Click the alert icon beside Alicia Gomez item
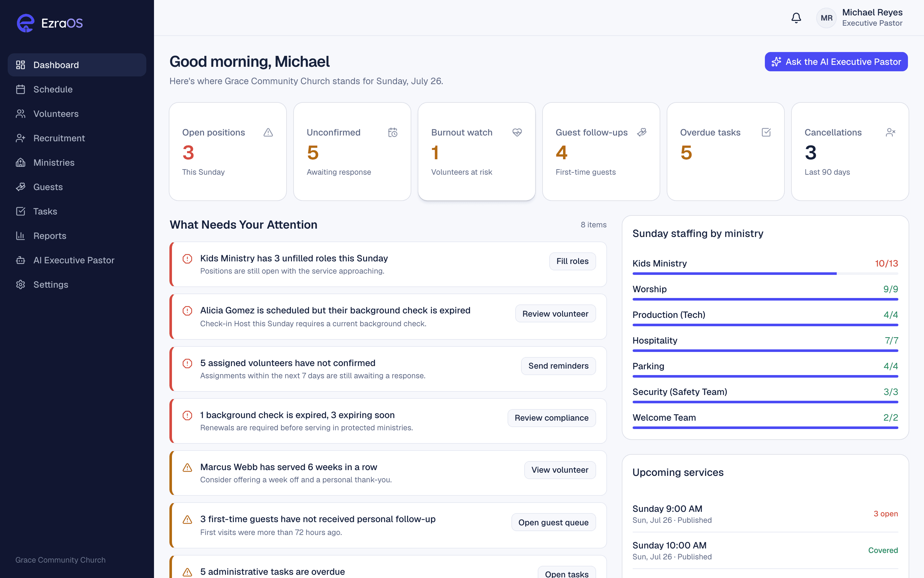The width and height of the screenshot is (924, 578). [187, 311]
